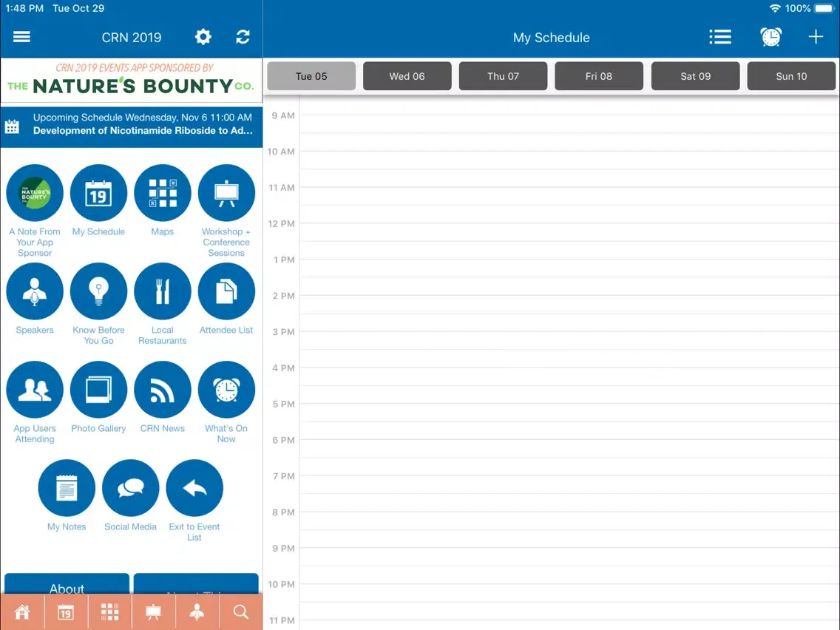The height and width of the screenshot is (630, 840).
Task: Tap the refresh sync icon
Action: click(x=243, y=37)
